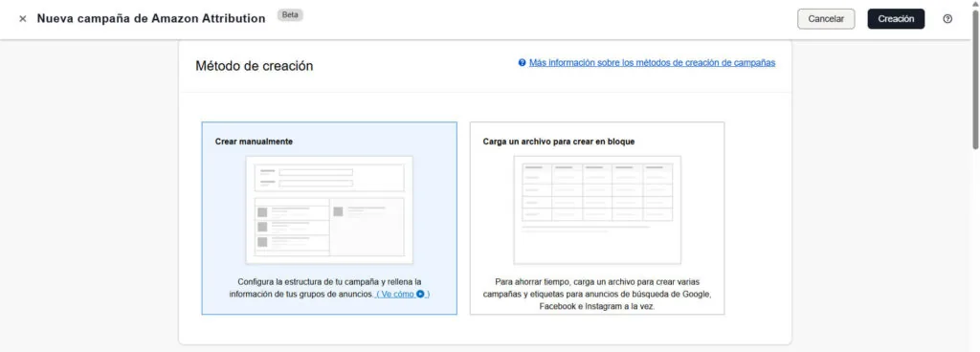Click the Cancelar button

click(826, 19)
